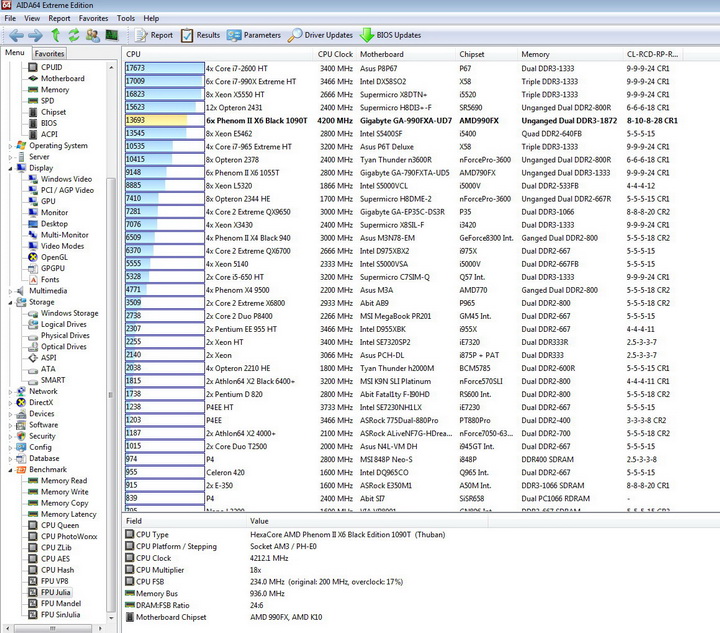Collapse the Display node

pyautogui.click(x=10, y=168)
